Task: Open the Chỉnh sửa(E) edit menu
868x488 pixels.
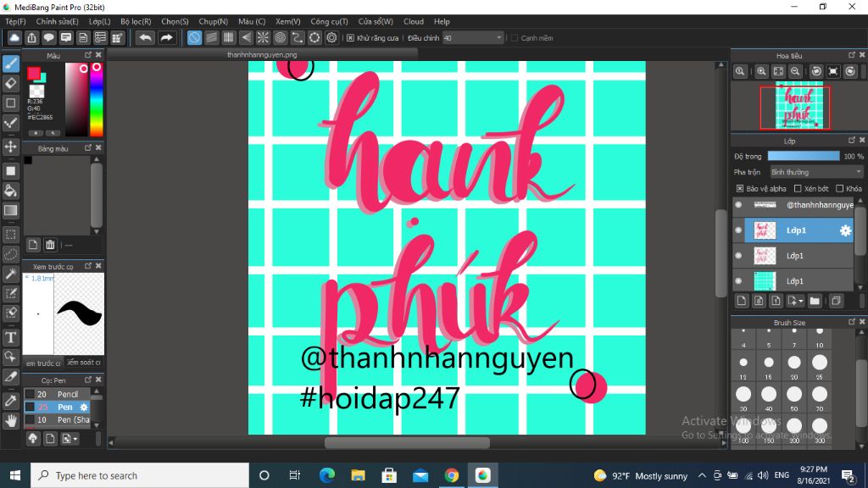Action: [x=57, y=21]
